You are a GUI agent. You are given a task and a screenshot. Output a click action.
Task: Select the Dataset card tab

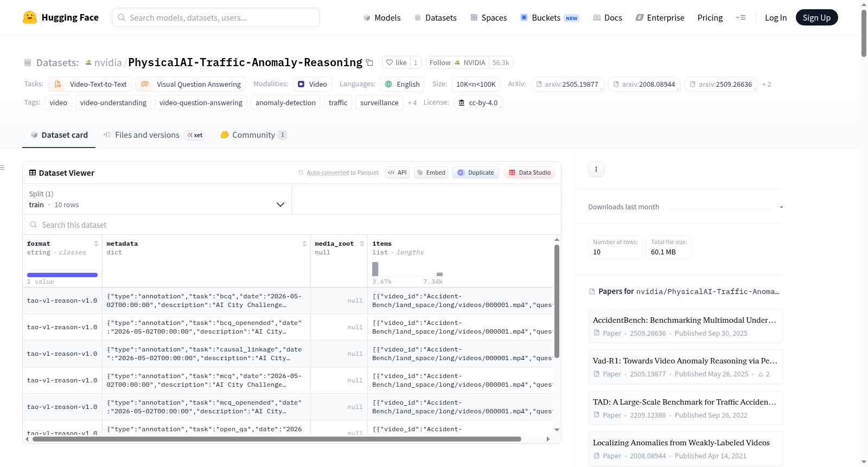59,135
